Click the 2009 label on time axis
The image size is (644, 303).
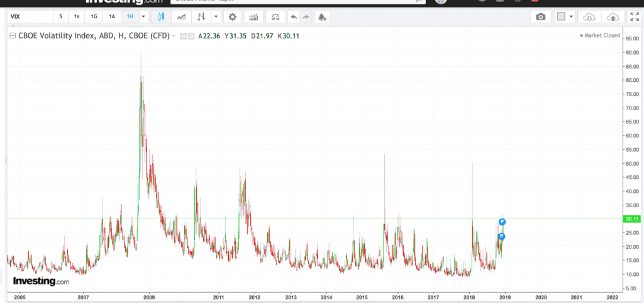click(149, 297)
